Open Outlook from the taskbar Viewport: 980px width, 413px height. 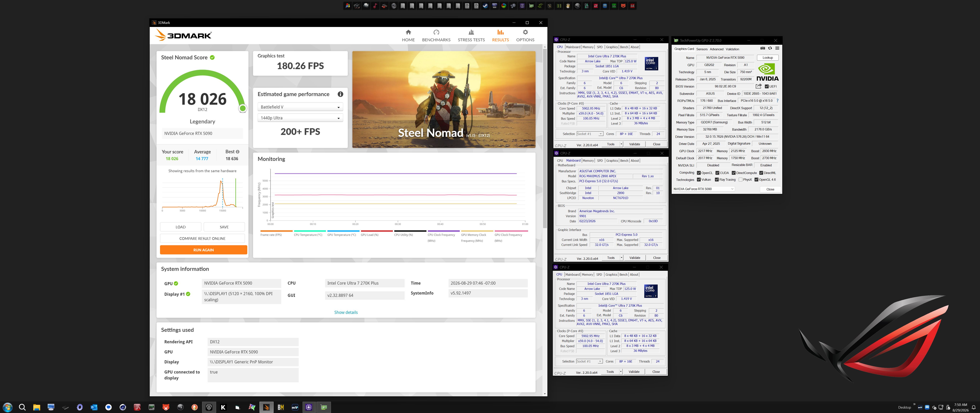pyautogui.click(x=94, y=407)
